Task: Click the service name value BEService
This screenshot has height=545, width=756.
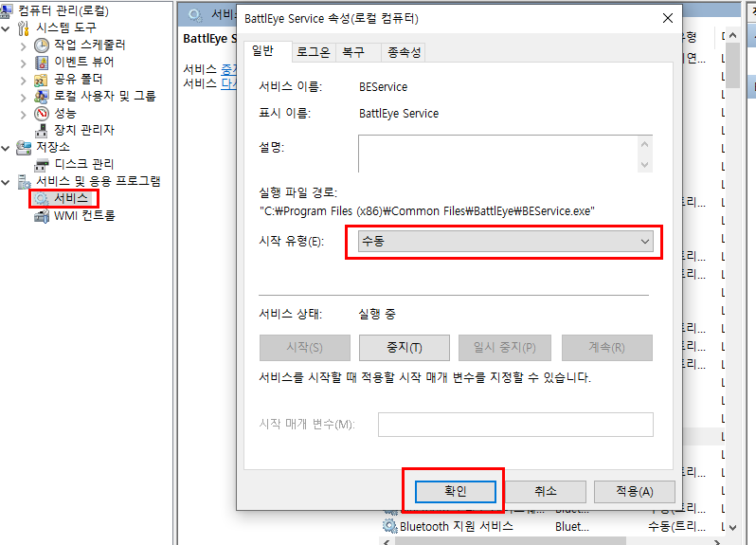Action: click(x=384, y=87)
